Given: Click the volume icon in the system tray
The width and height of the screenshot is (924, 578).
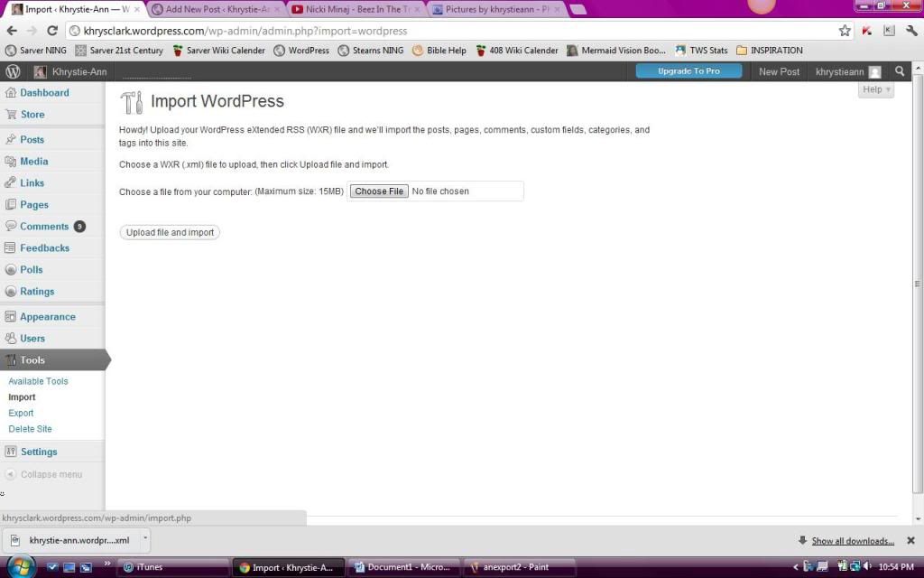Looking at the screenshot, I should point(867,567).
